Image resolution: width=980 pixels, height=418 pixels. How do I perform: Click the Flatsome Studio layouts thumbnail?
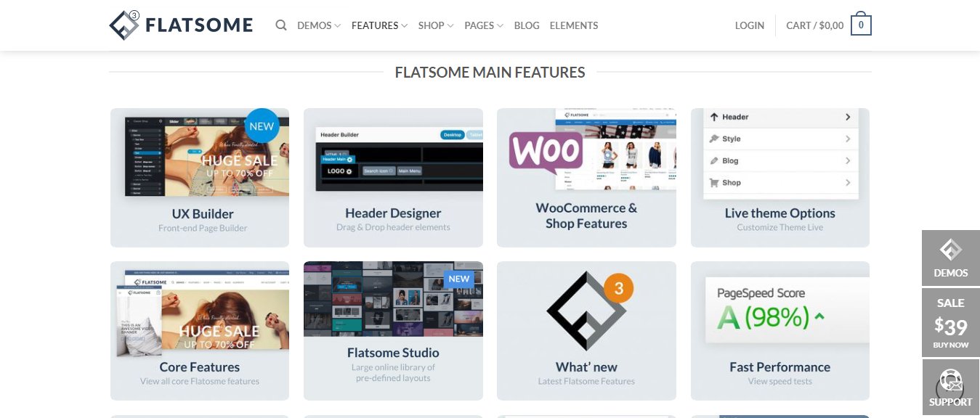[x=393, y=299]
